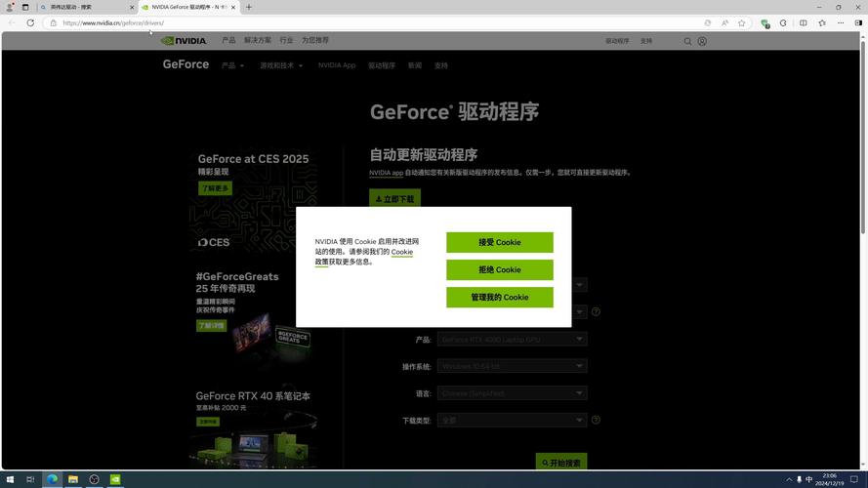The height and width of the screenshot is (488, 868).
Task: Click the user account icon
Action: [x=702, y=41]
